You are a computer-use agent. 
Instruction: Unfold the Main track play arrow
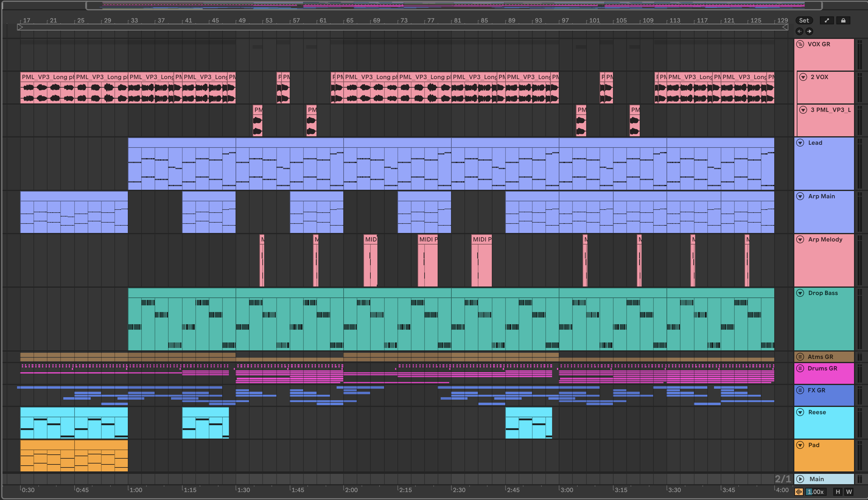(x=800, y=479)
